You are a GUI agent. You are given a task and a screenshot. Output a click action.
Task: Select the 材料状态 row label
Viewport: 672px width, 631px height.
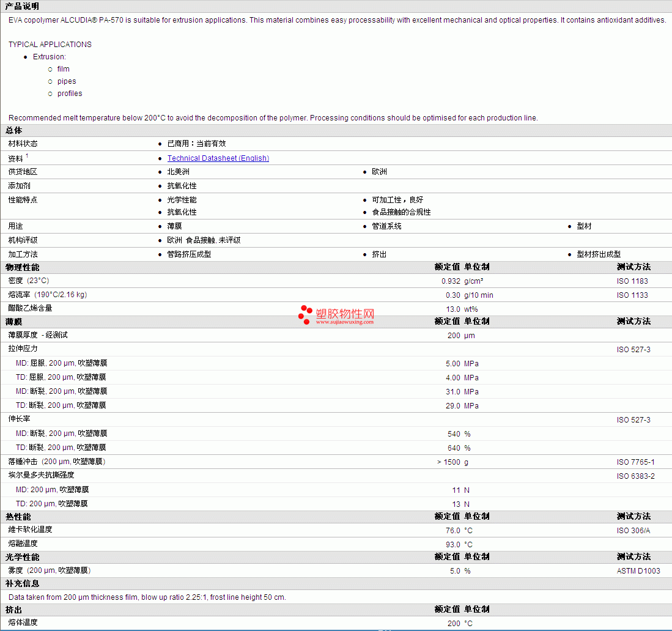pos(23,144)
